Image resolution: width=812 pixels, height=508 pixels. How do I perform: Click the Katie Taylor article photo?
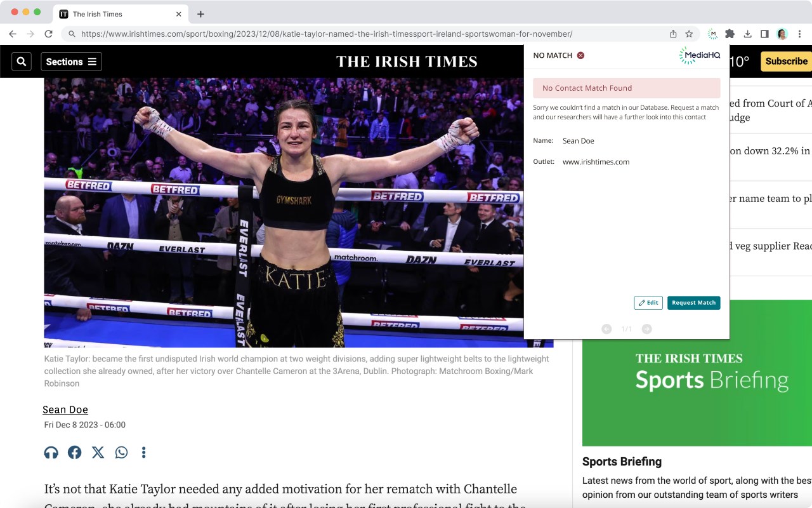284,213
